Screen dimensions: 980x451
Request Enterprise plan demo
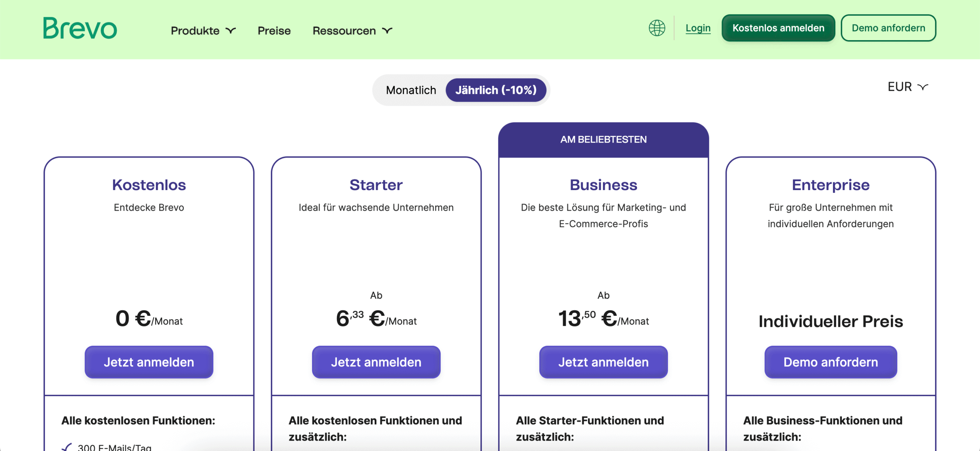tap(831, 362)
